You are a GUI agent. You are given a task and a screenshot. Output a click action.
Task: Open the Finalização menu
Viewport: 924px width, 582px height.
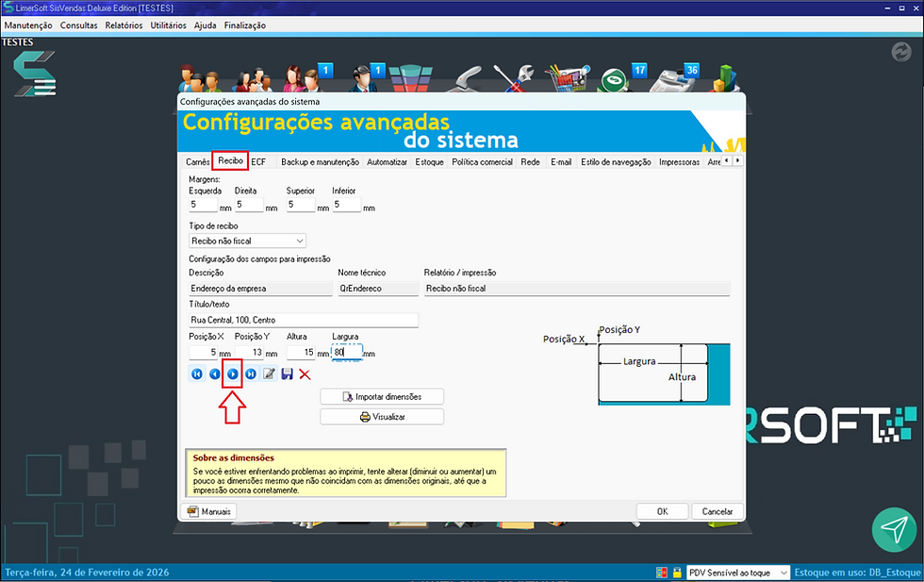click(x=244, y=25)
